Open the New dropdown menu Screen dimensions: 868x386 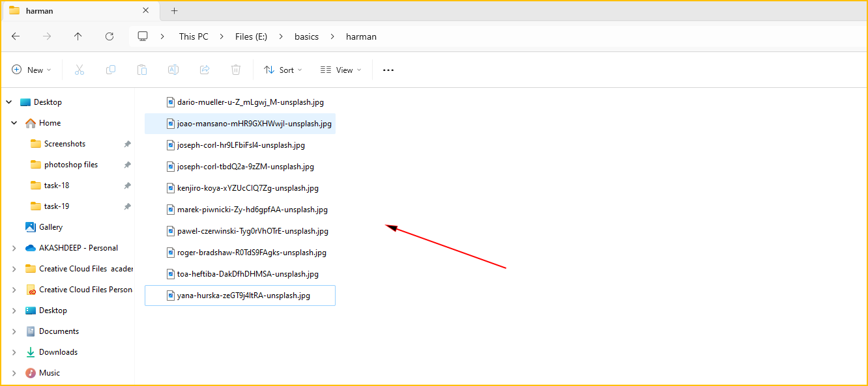(31, 70)
